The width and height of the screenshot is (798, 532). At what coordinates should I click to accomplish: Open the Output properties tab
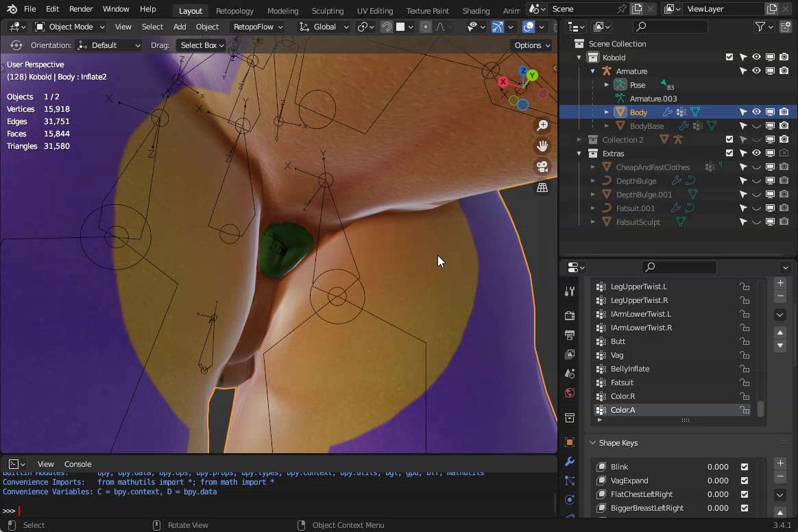coord(570,335)
